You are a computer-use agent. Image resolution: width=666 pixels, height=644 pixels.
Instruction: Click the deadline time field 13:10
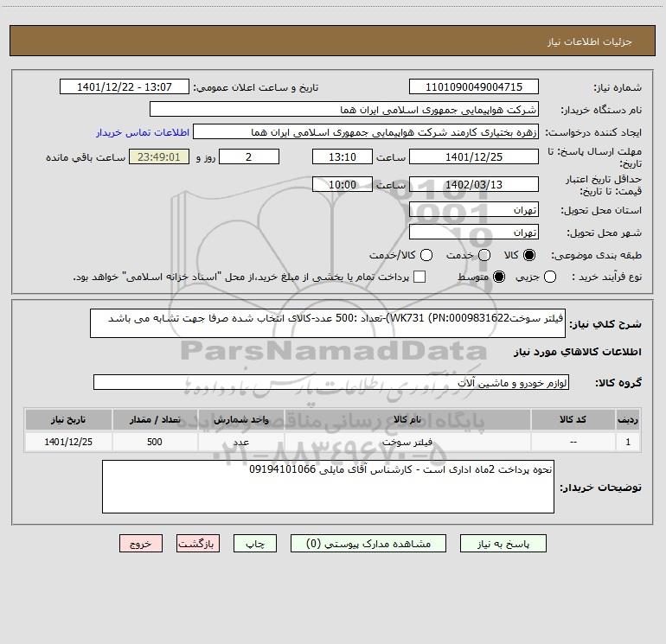point(343,157)
